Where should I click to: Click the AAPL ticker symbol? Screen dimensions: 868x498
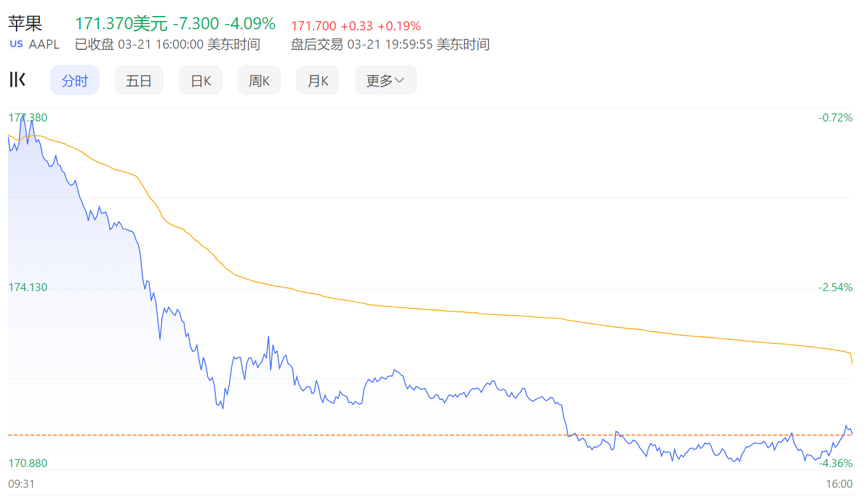45,44
